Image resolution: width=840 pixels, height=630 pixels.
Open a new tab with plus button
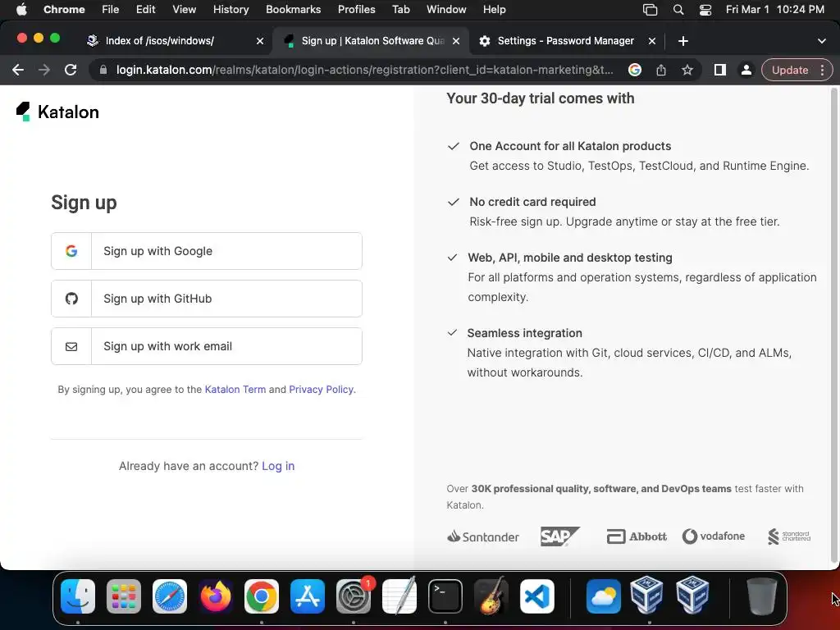tap(683, 41)
